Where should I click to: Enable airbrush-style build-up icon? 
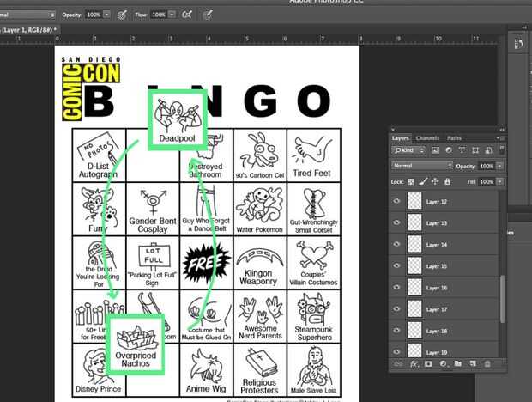coord(187,15)
